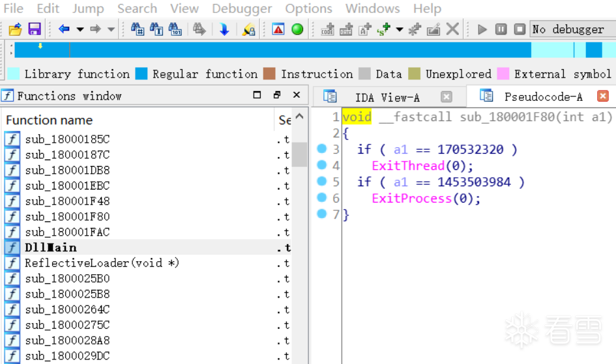Open the Jump menu
616x364 pixels.
pos(88,8)
